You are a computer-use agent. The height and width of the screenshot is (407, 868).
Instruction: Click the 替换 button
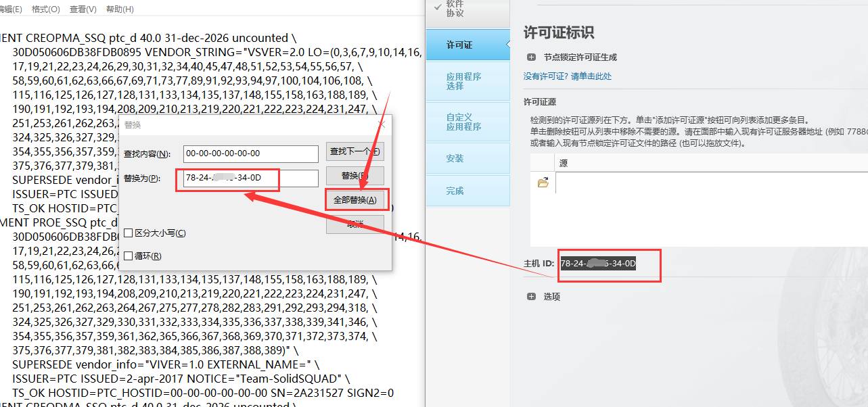pos(357,175)
